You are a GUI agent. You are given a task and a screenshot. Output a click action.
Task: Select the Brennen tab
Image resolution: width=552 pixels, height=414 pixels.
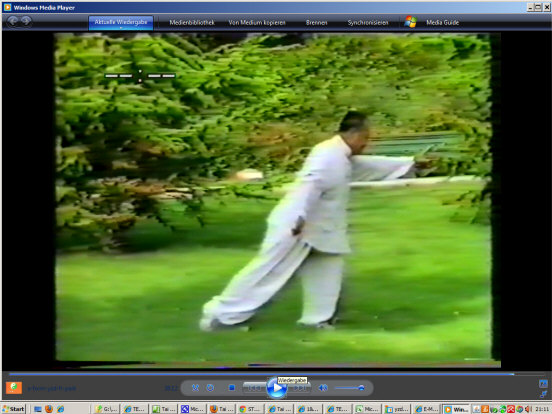(316, 23)
